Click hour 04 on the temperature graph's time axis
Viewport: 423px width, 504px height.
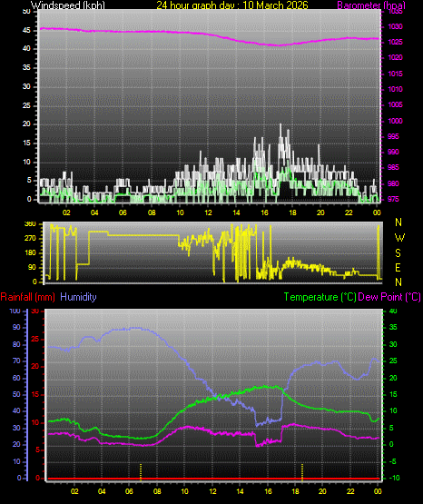(102, 491)
